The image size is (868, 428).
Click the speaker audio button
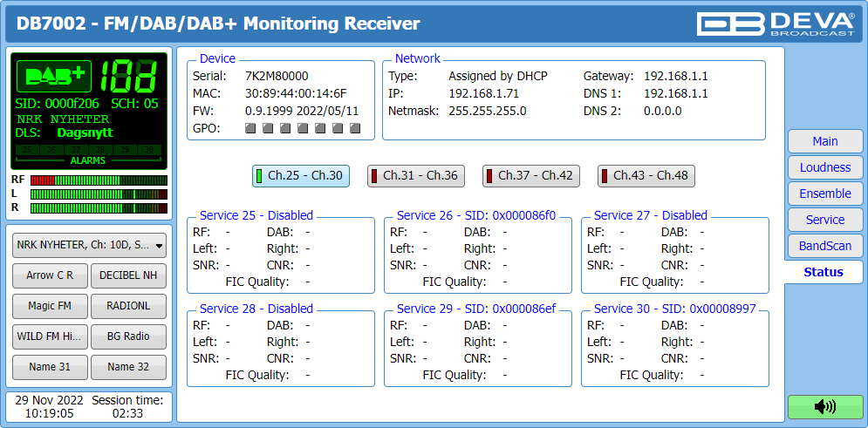click(824, 406)
